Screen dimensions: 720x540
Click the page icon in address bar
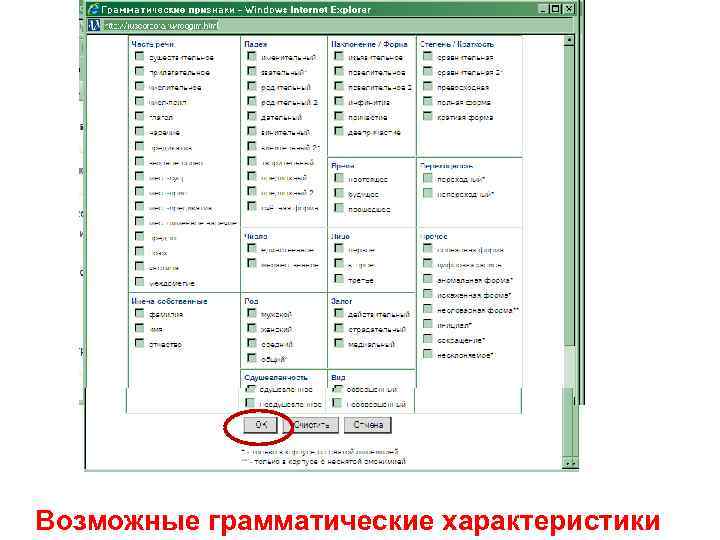(x=94, y=25)
